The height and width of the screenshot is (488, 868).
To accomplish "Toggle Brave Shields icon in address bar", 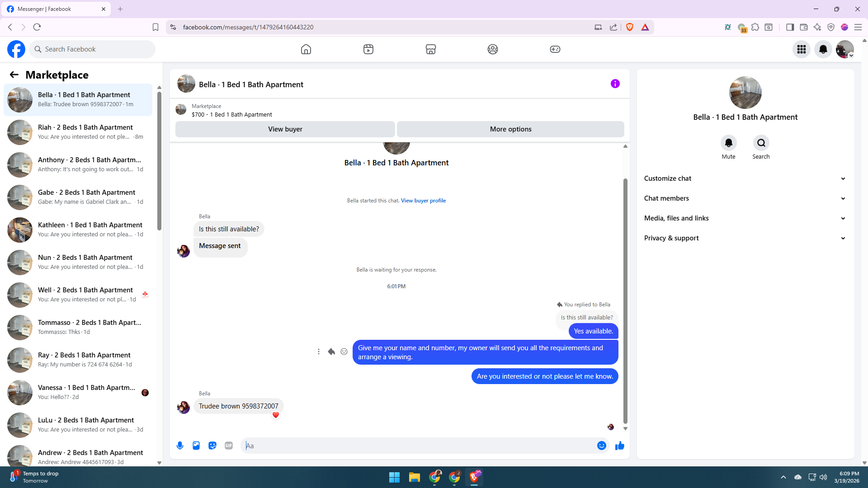I will [630, 27].
